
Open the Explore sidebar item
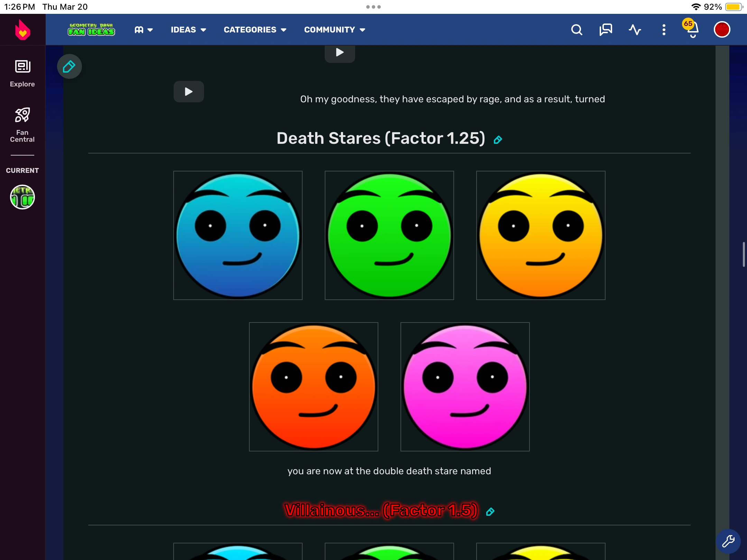tap(22, 74)
